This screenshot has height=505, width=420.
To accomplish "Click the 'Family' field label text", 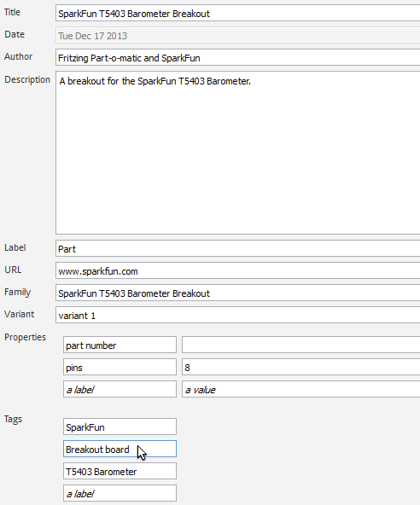I will [18, 292].
